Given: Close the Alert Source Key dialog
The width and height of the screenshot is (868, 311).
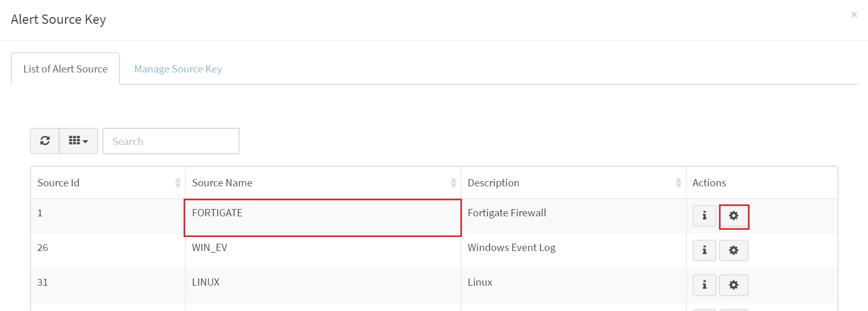Looking at the screenshot, I should pos(854,14).
